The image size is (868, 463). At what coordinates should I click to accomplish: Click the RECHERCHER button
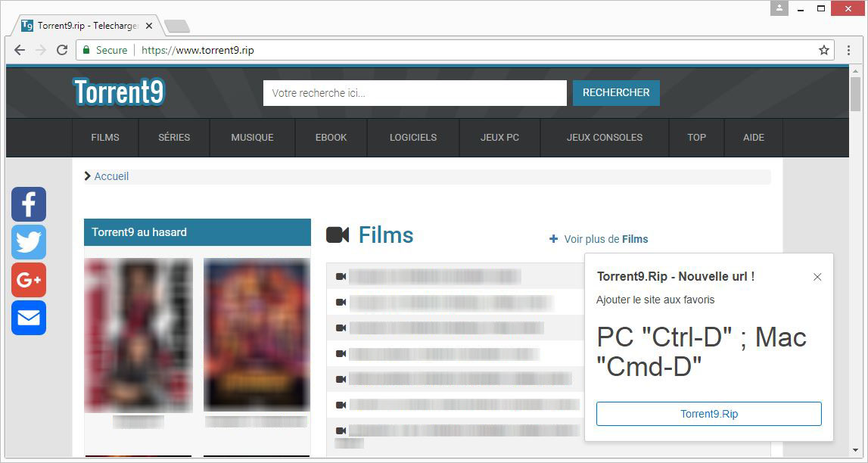(616, 93)
